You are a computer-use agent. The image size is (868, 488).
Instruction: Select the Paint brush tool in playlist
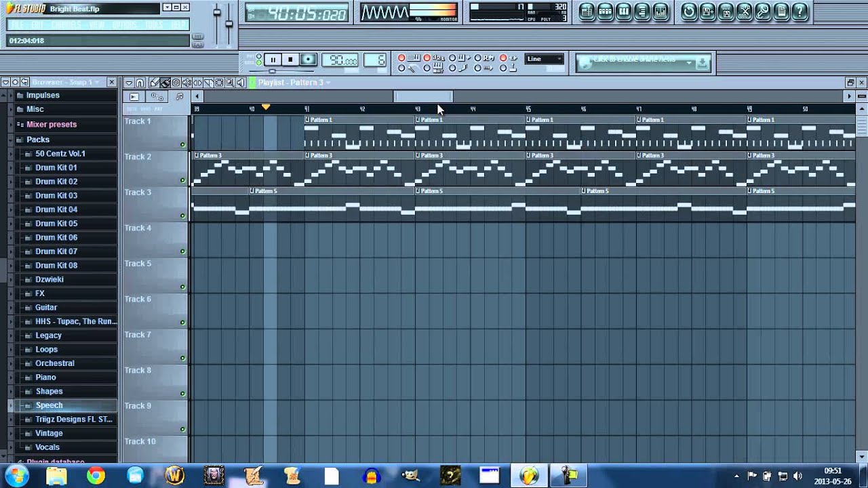[x=165, y=83]
